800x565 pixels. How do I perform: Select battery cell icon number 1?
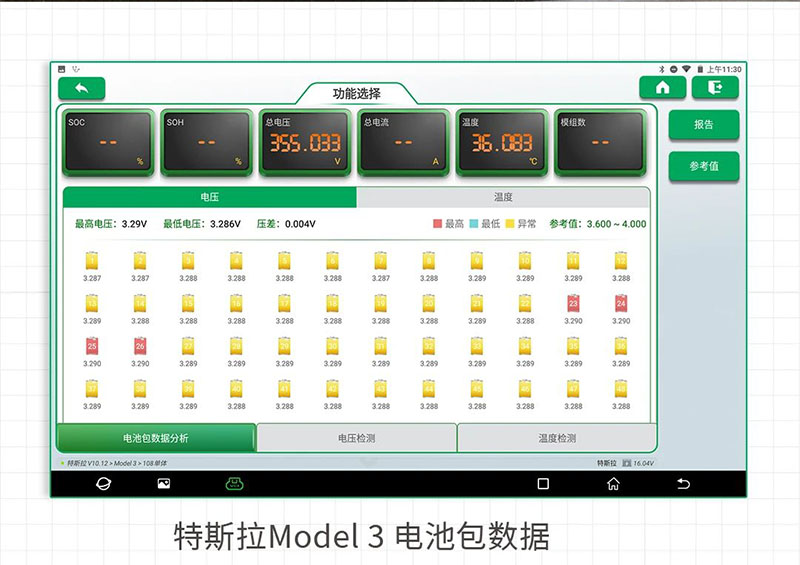coord(92,261)
